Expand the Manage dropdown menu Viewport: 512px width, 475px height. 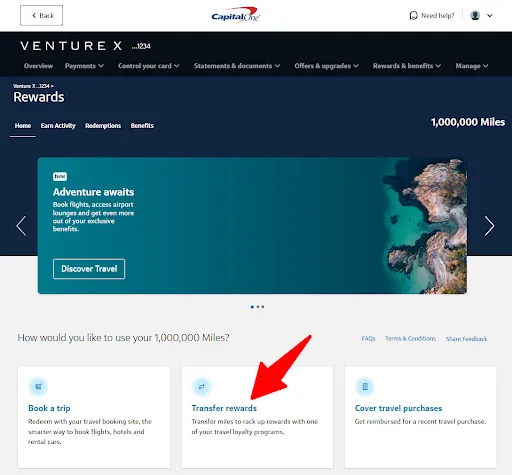pos(472,66)
